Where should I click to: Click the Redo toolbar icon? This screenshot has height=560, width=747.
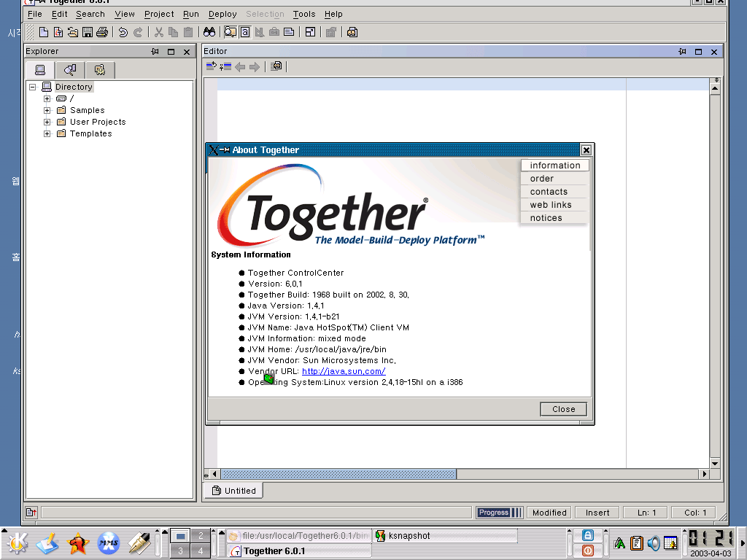138,32
